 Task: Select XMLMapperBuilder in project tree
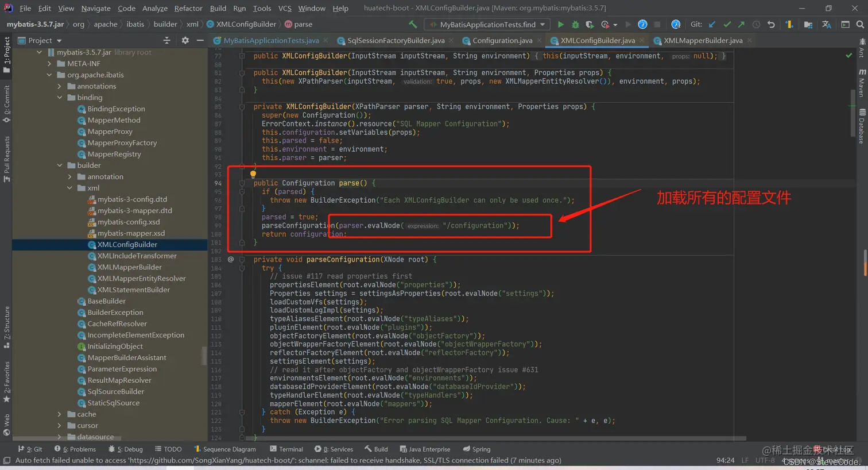[129, 267]
